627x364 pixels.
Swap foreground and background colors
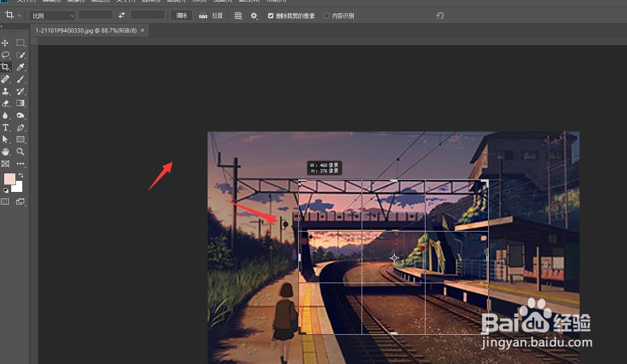pos(21,176)
